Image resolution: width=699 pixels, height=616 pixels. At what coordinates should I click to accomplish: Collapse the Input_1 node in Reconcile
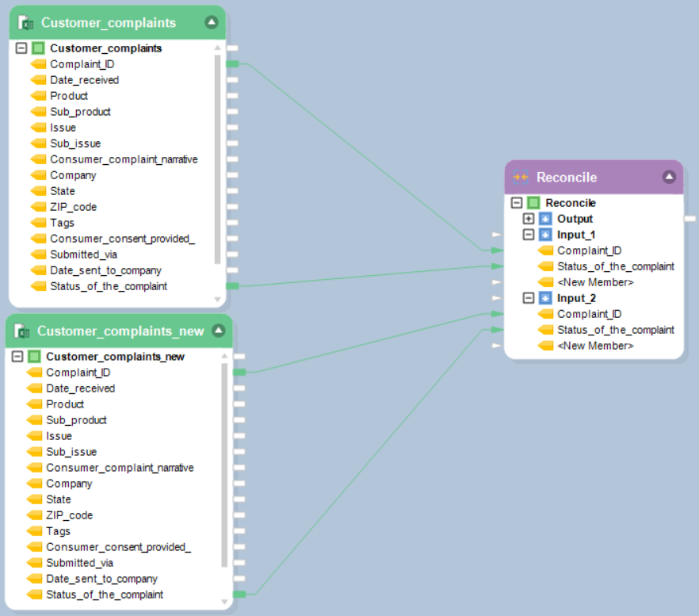point(529,235)
